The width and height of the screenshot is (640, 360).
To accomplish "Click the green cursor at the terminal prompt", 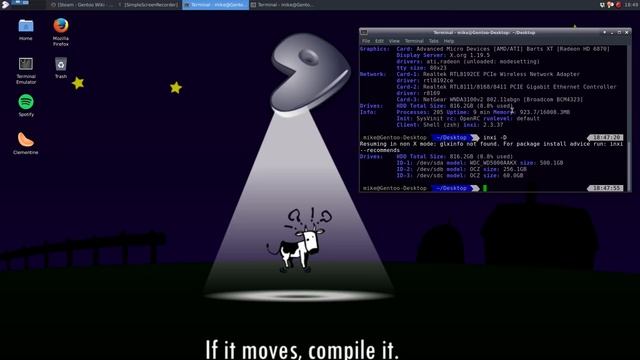I will 485,188.
